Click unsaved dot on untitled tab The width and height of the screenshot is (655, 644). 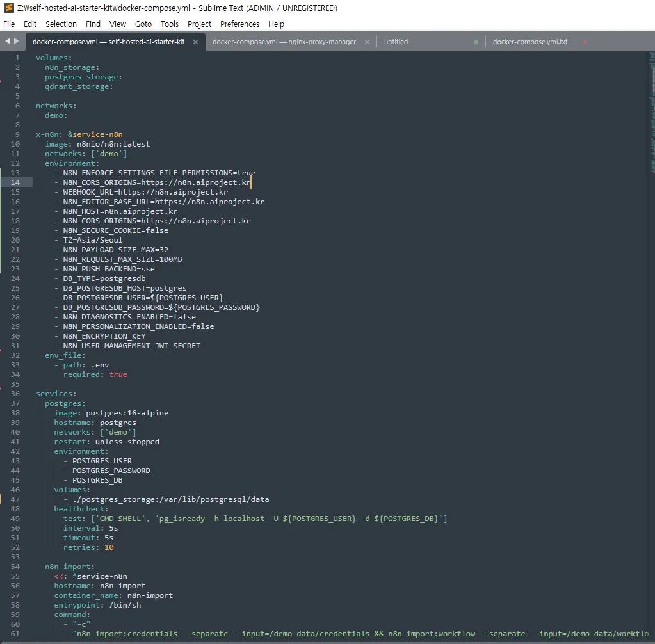[476, 42]
